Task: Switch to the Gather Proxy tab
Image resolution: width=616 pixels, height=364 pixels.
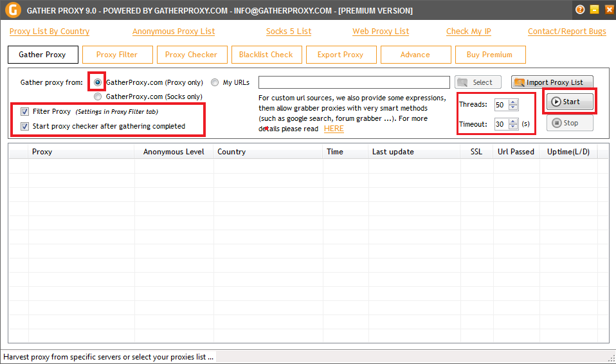Action: 43,55
